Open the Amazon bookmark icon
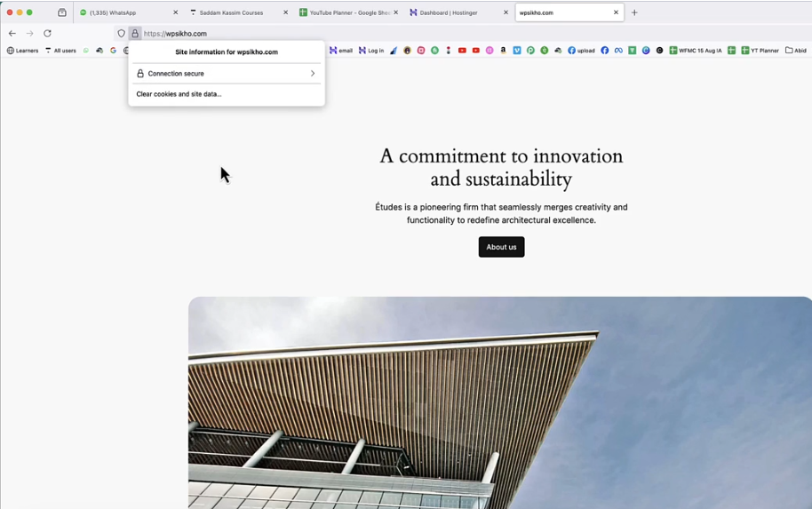The height and width of the screenshot is (509, 812). click(503, 51)
